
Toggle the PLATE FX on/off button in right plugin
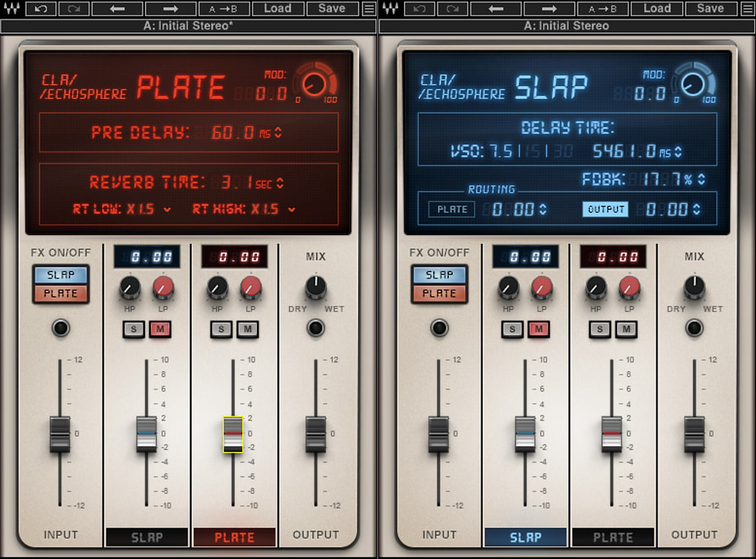click(439, 294)
